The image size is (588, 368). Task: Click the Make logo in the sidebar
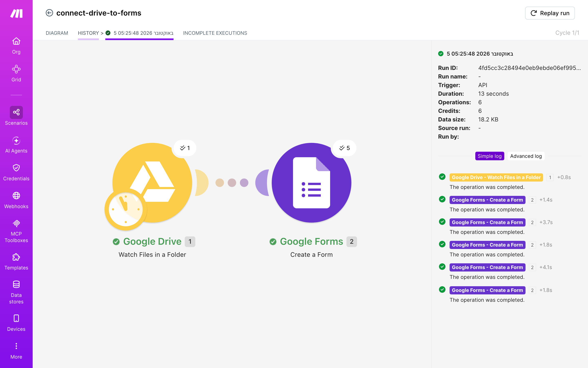(x=16, y=13)
